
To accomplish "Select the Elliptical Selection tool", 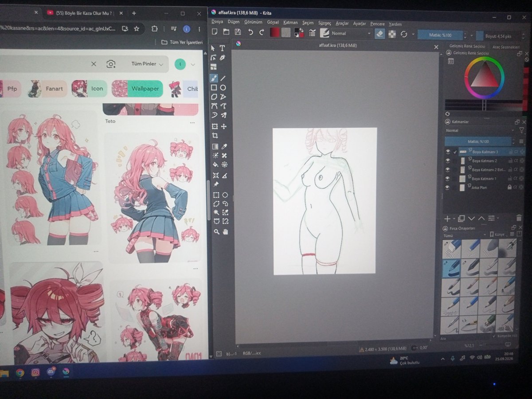I will pyautogui.click(x=225, y=195).
